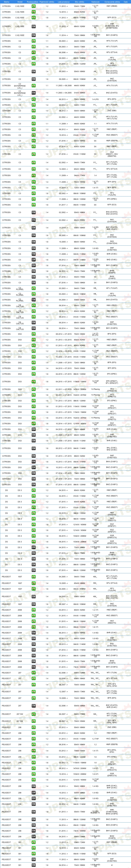Click petrol icon in Peugeot 301 NFP (EC5) row

pos(34,854)
